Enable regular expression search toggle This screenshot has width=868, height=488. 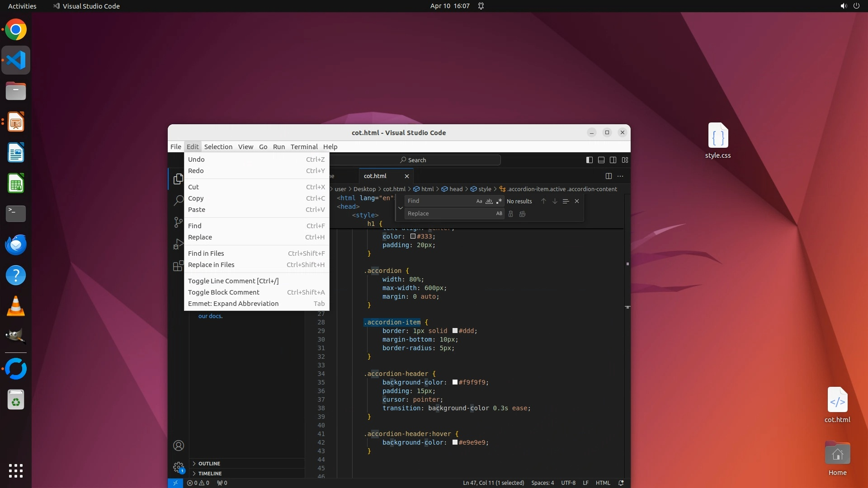499,202
